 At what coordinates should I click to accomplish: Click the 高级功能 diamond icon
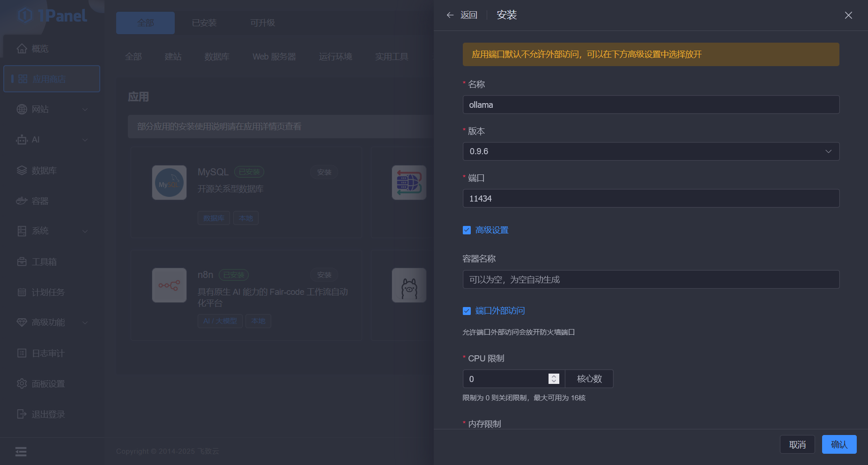[x=22, y=322]
